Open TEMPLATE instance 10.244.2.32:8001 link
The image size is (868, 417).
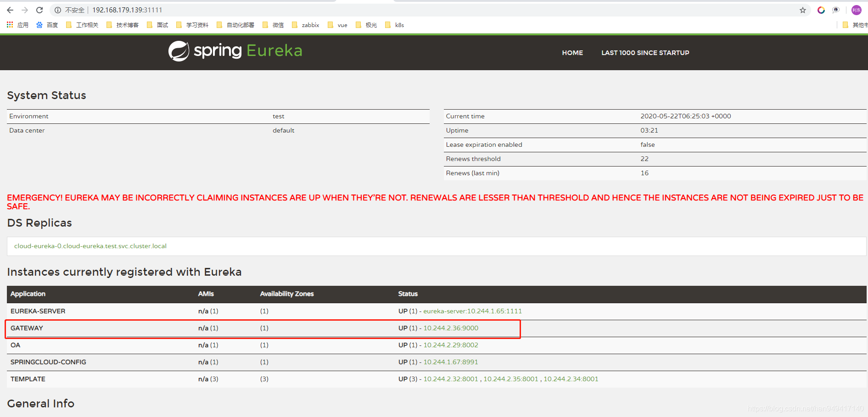[451, 379]
